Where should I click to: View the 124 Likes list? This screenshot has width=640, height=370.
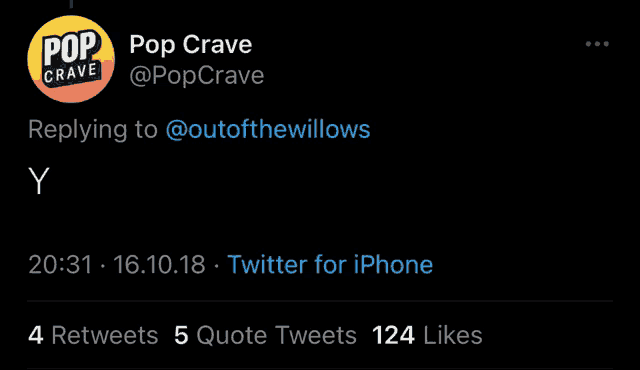(x=427, y=335)
